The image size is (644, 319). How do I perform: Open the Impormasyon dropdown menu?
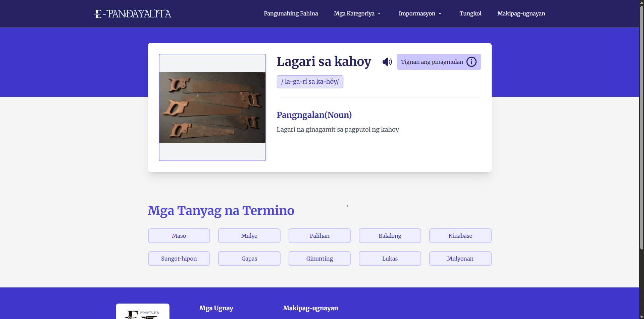(420, 13)
